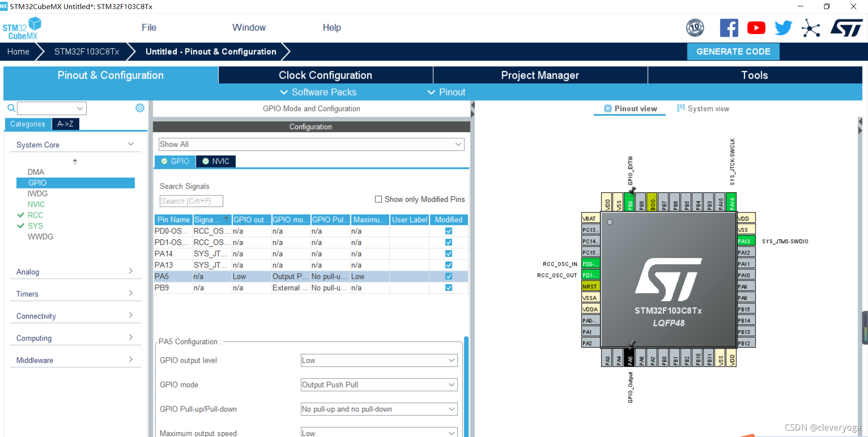The width and height of the screenshot is (868, 437).
Task: Click the GENERATE CODE button
Action: click(733, 52)
